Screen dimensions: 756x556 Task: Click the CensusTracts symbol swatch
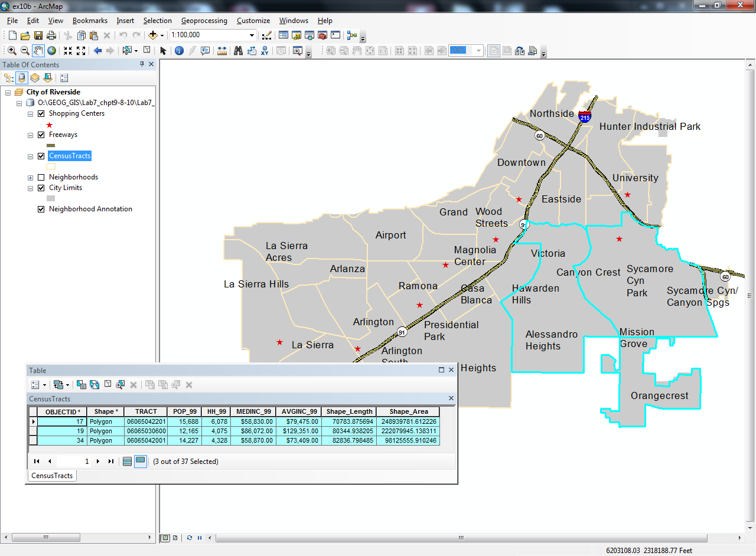51,166
